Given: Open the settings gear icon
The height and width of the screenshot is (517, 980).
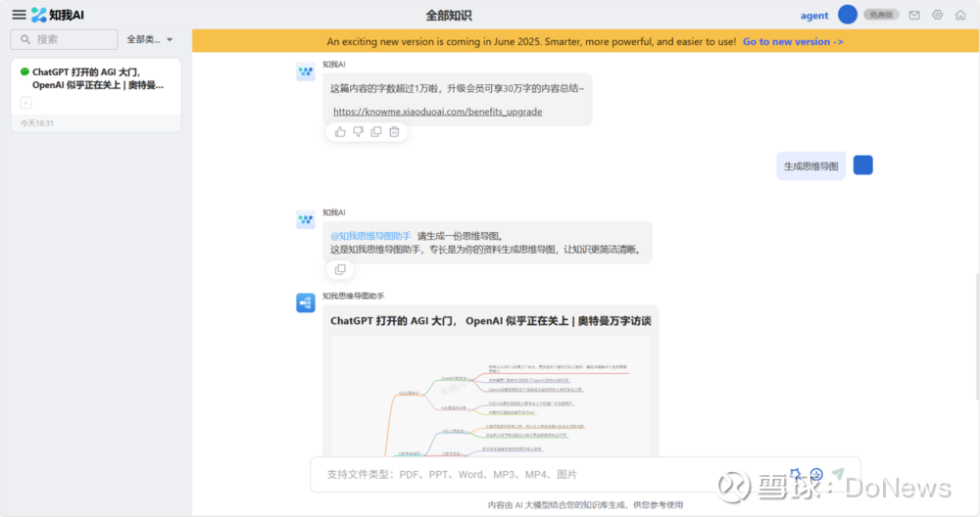Looking at the screenshot, I should [938, 15].
